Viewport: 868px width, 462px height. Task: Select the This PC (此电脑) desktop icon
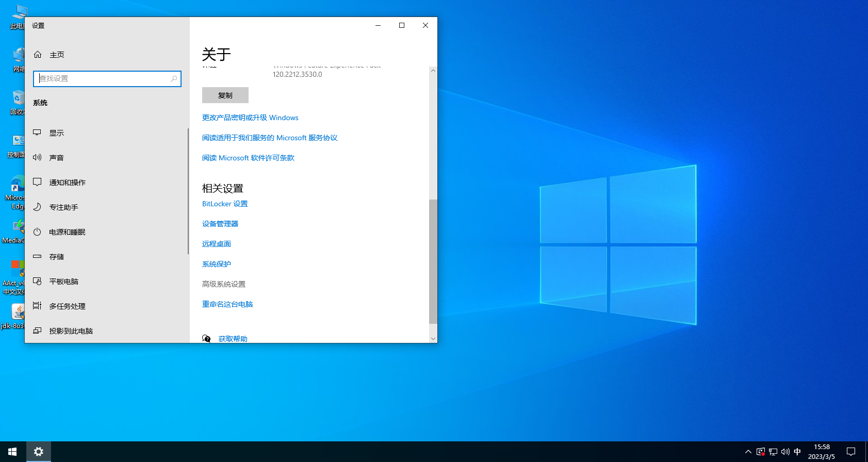coord(18,17)
